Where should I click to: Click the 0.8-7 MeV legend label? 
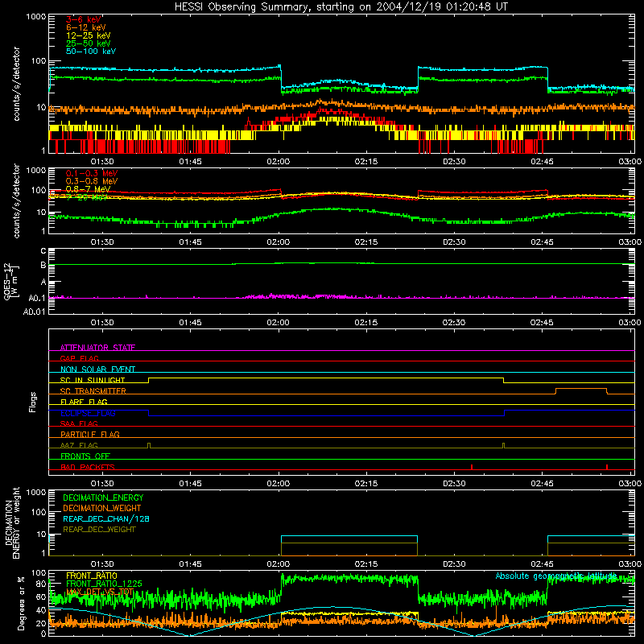pos(88,189)
